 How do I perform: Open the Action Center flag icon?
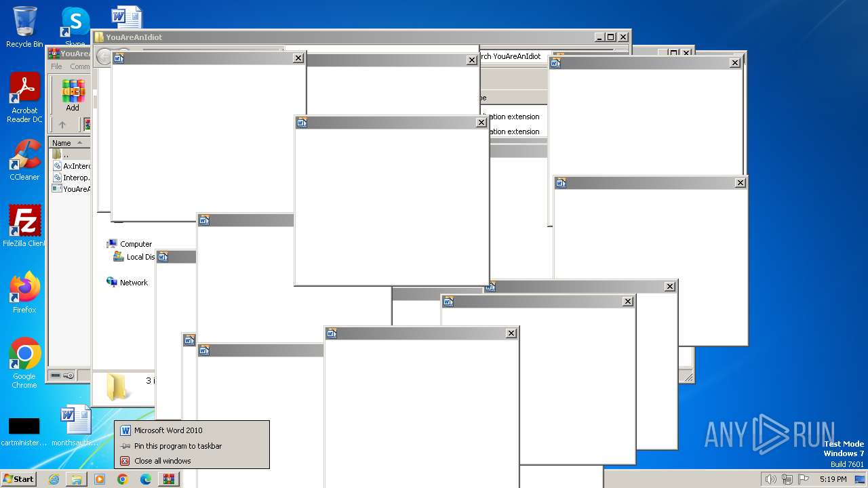pyautogui.click(x=804, y=479)
